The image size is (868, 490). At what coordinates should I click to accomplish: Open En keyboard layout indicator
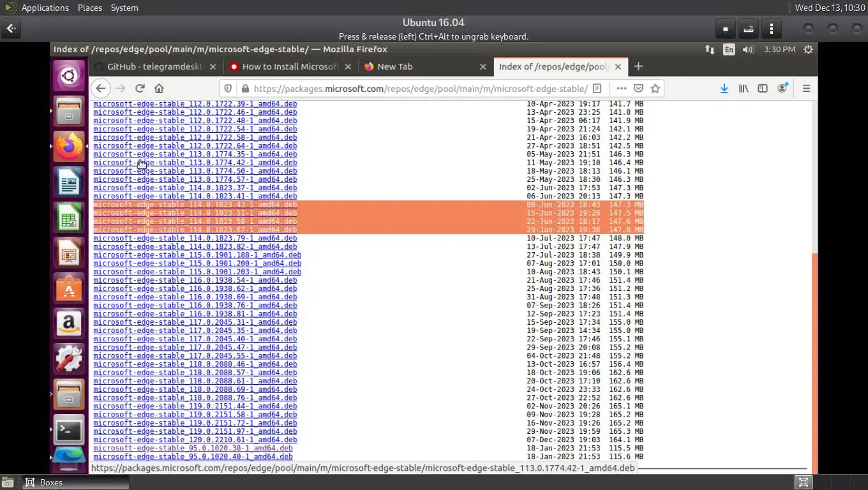pos(729,49)
